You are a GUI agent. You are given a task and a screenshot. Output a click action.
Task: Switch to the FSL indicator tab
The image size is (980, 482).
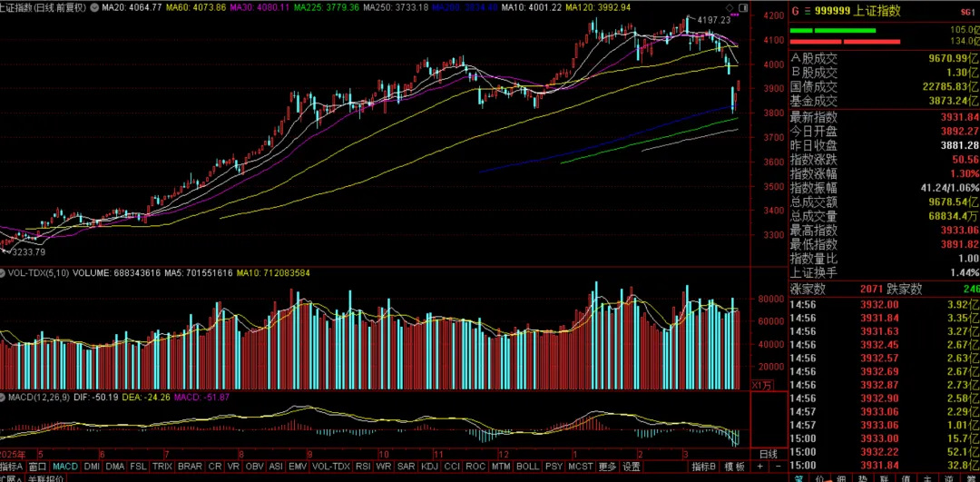[138, 467]
